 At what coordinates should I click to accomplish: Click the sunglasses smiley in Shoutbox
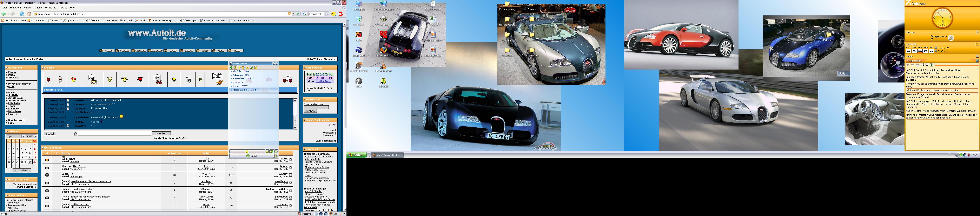(x=124, y=79)
